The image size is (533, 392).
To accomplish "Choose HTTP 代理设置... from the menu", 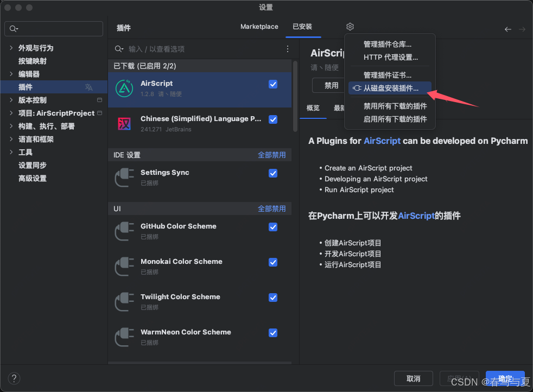I will coord(390,57).
